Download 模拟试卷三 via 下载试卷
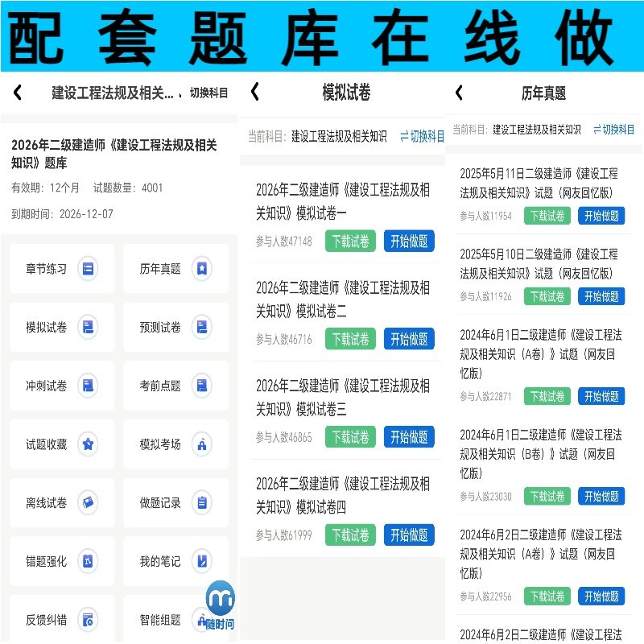Screen dimensions: 644x644 tap(350, 437)
